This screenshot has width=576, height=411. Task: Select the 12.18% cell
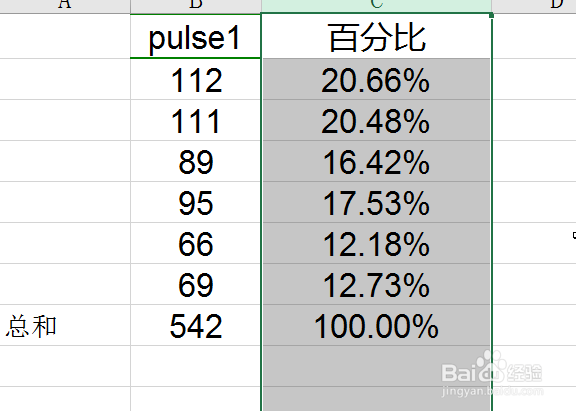click(376, 243)
